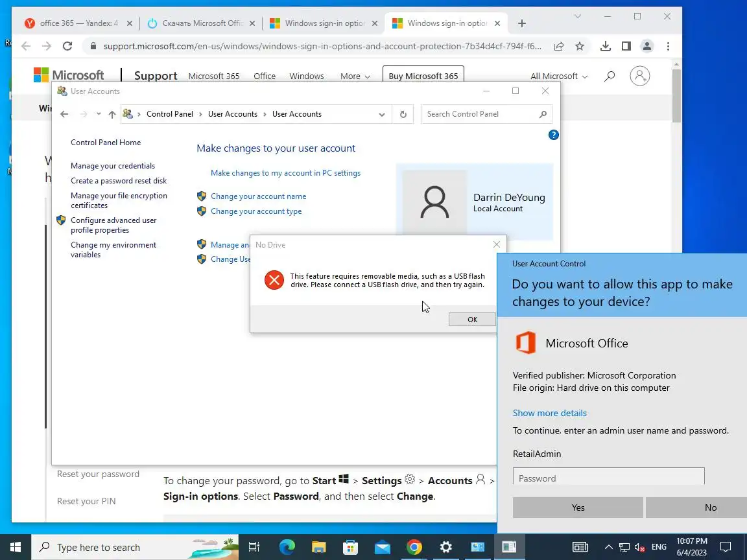Click Yes in User Account Control

[578, 507]
